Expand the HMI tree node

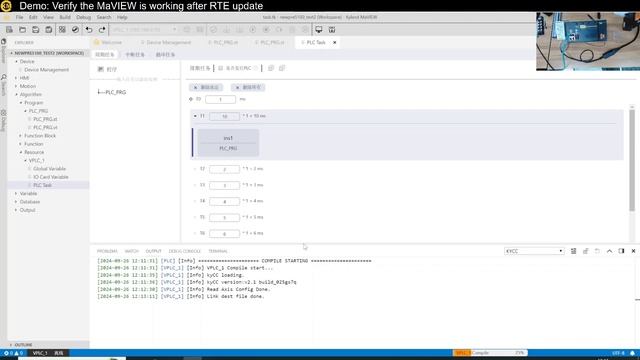16,78
